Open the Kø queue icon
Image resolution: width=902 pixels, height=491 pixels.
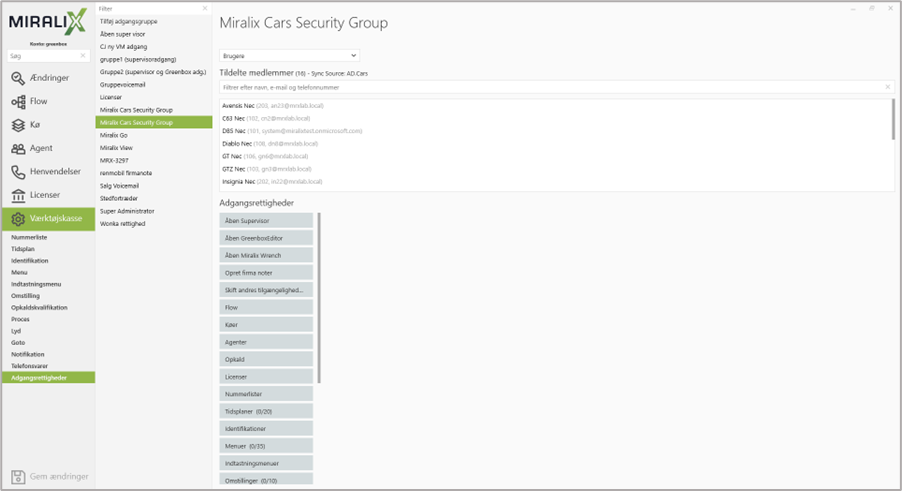(18, 125)
